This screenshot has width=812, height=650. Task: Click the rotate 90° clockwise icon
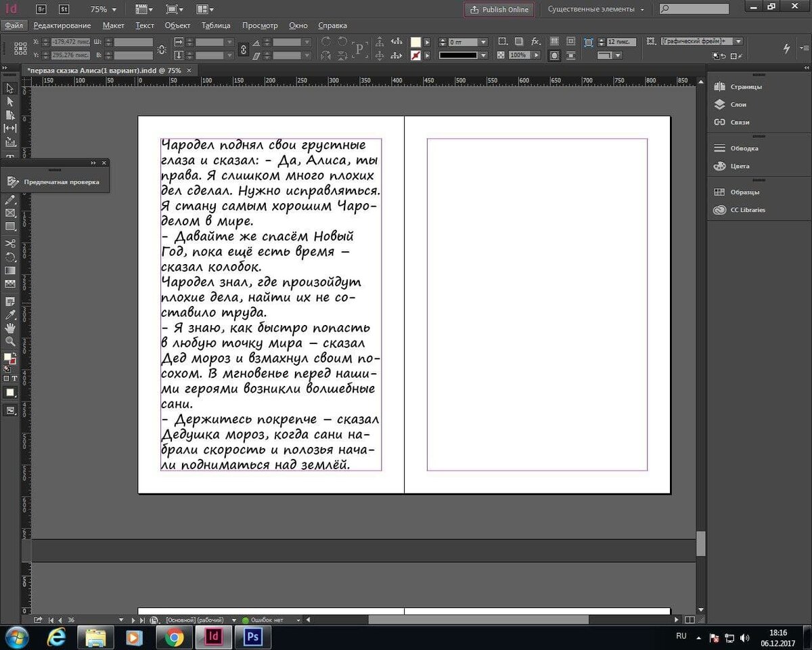coord(326,41)
